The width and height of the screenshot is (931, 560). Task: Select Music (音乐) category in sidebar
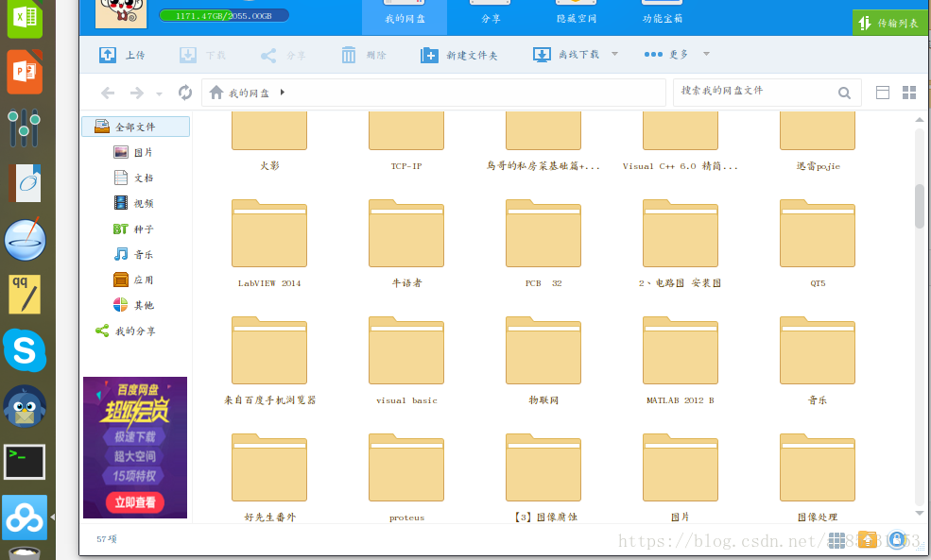coord(133,254)
